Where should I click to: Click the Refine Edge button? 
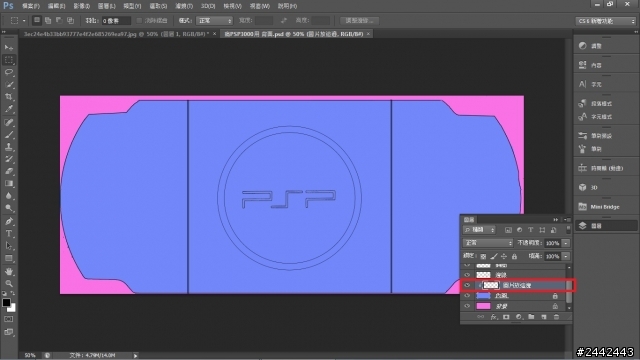[359, 20]
